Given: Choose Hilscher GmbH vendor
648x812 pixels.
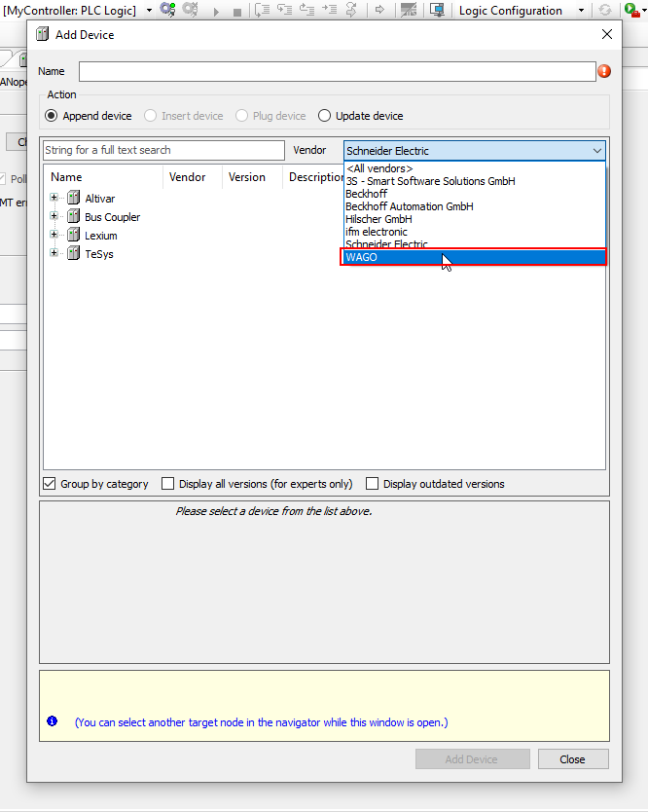Looking at the screenshot, I should (x=475, y=219).
